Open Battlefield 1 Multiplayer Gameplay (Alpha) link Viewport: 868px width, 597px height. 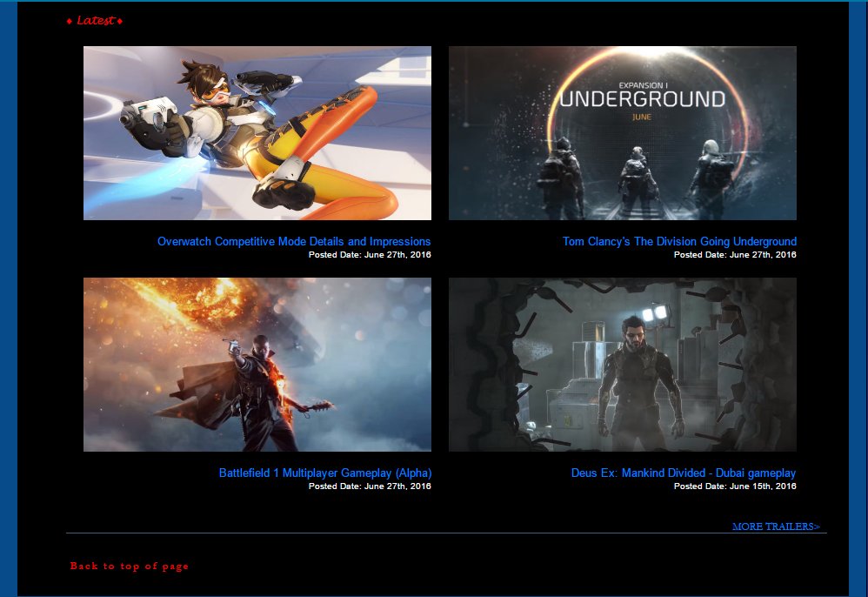pos(325,473)
